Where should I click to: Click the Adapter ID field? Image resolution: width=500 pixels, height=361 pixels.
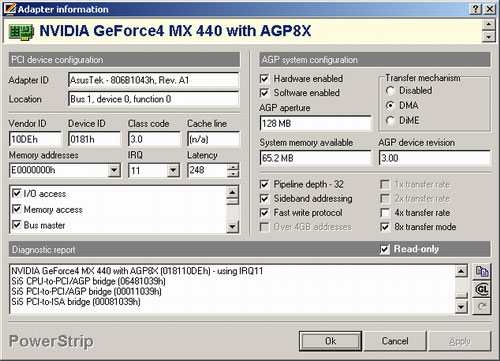(x=154, y=80)
